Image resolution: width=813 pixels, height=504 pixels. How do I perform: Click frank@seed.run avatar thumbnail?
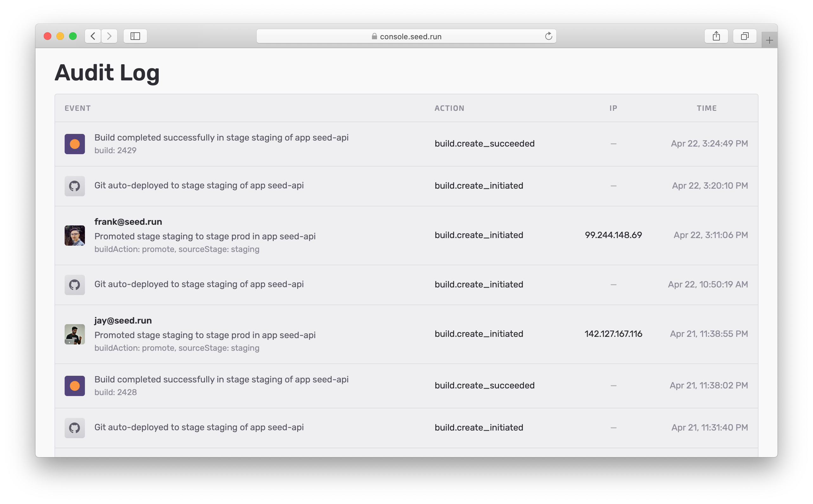coord(75,235)
